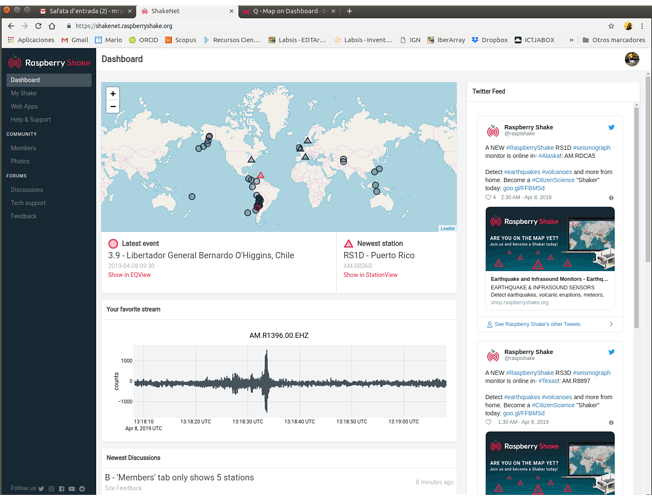Open Help & Support in the sidebar
This screenshot has width=652, height=500.
pyautogui.click(x=31, y=119)
